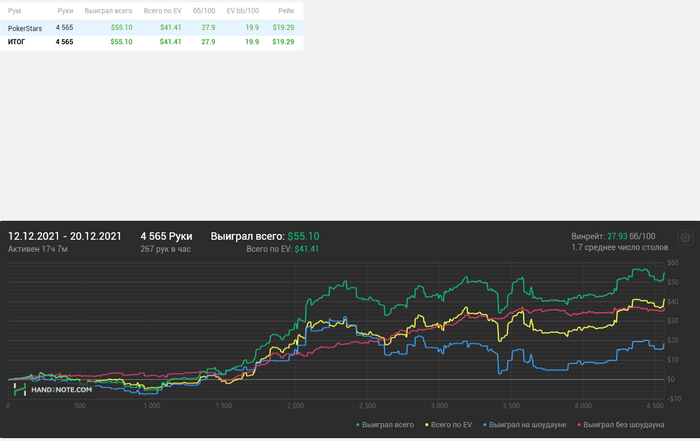Image resolution: width=700 pixels, height=441 pixels.
Task: Click the 27.9 бб/100 value in ИТОГ row
Action: [x=208, y=42]
